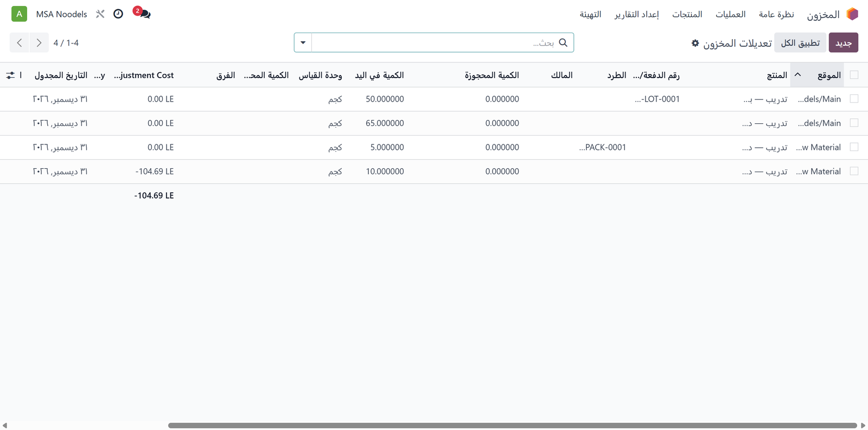
Task: Open the العمليات menu
Action: click(730, 14)
